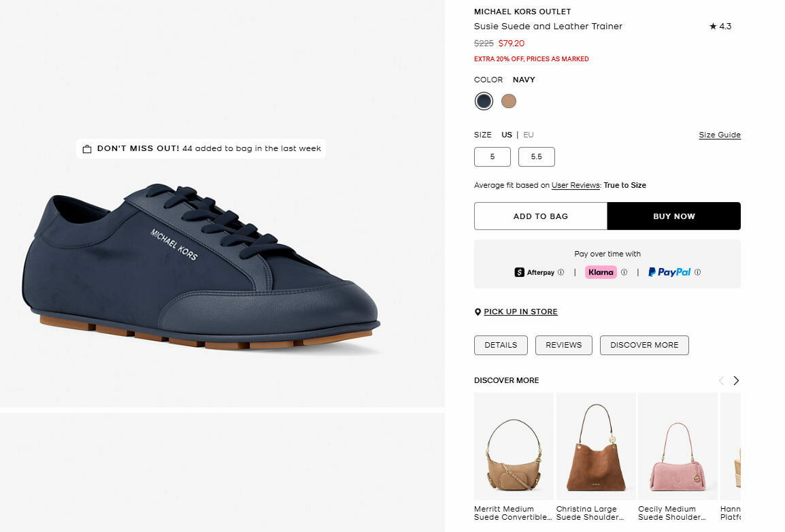This screenshot has width=785, height=532.
Task: Click the shopping bag icon on image
Action: [x=87, y=149]
